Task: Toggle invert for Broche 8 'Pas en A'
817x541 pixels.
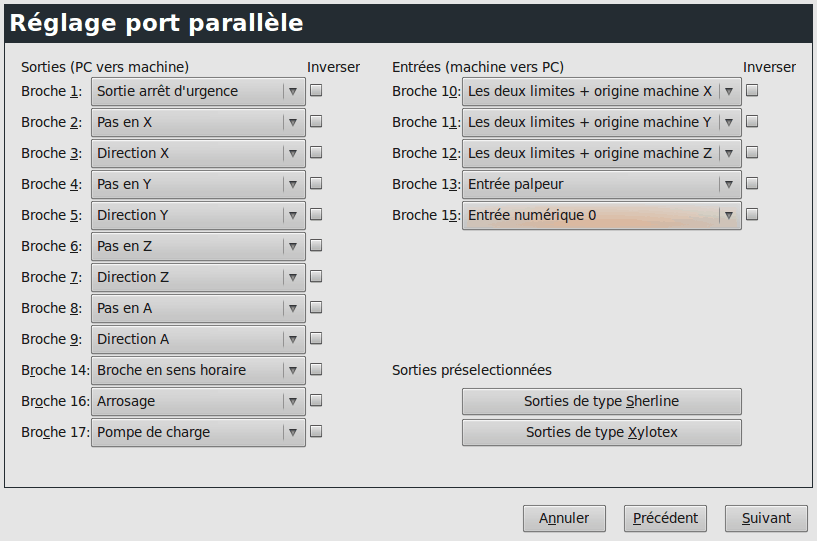Action: coord(316,308)
